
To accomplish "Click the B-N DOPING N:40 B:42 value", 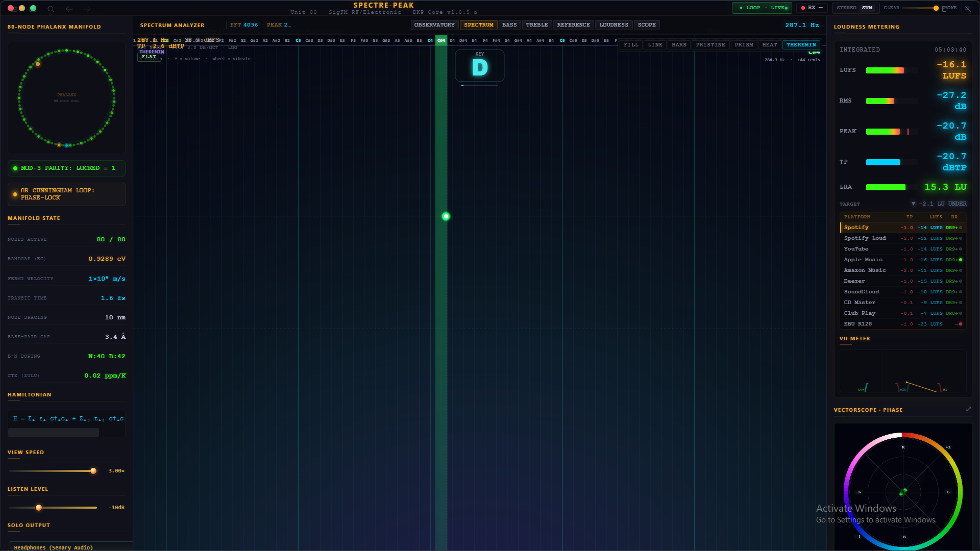I will click(107, 357).
